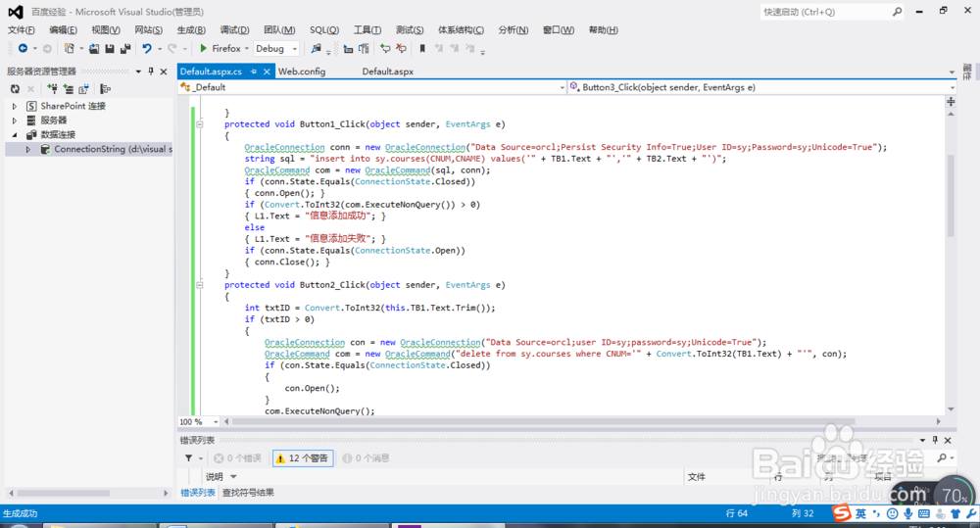Open the SQL(Q) menu

pyautogui.click(x=324, y=30)
